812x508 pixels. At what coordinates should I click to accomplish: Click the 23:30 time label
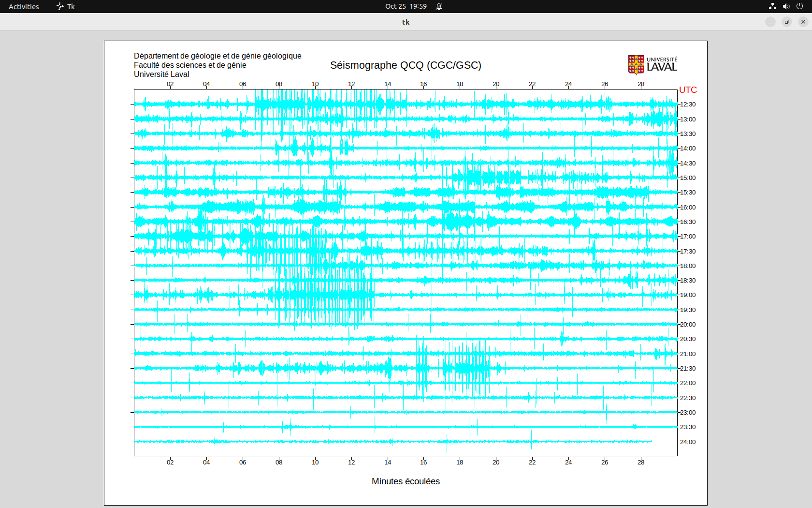[688, 427]
